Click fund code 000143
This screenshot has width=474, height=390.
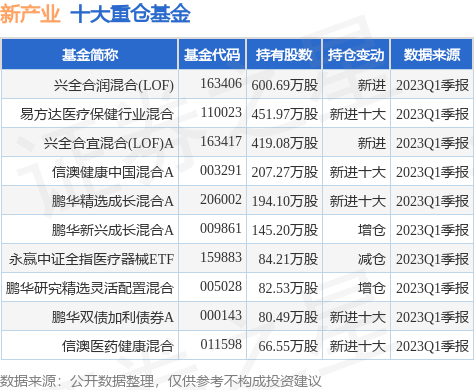click(x=221, y=315)
